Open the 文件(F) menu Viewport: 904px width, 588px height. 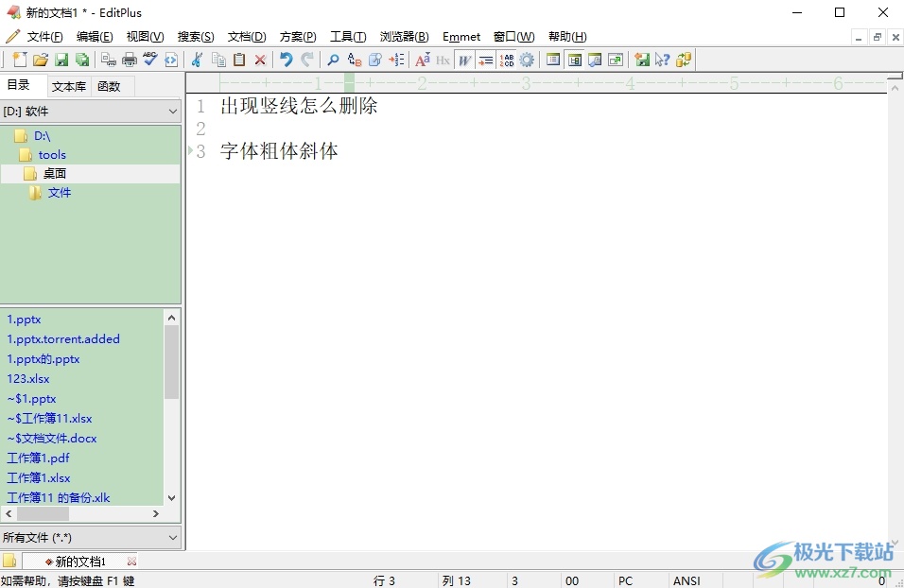[x=44, y=36]
